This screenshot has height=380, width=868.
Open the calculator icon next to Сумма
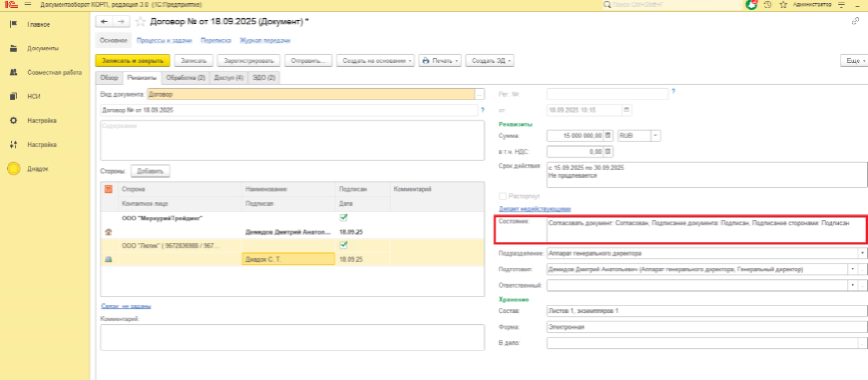coord(608,136)
